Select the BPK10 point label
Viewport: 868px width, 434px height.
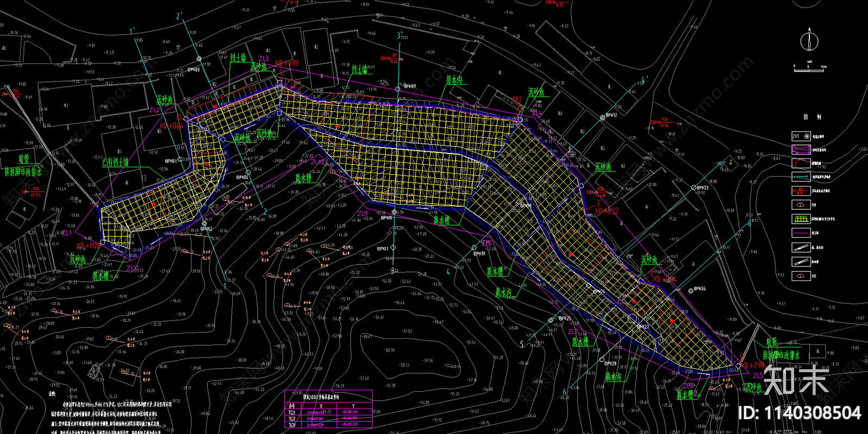[386, 218]
